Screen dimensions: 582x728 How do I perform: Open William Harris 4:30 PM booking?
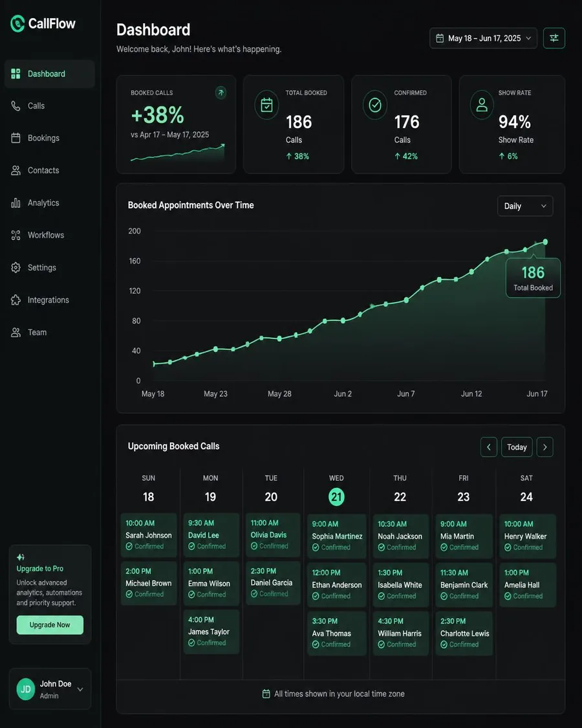pos(400,633)
